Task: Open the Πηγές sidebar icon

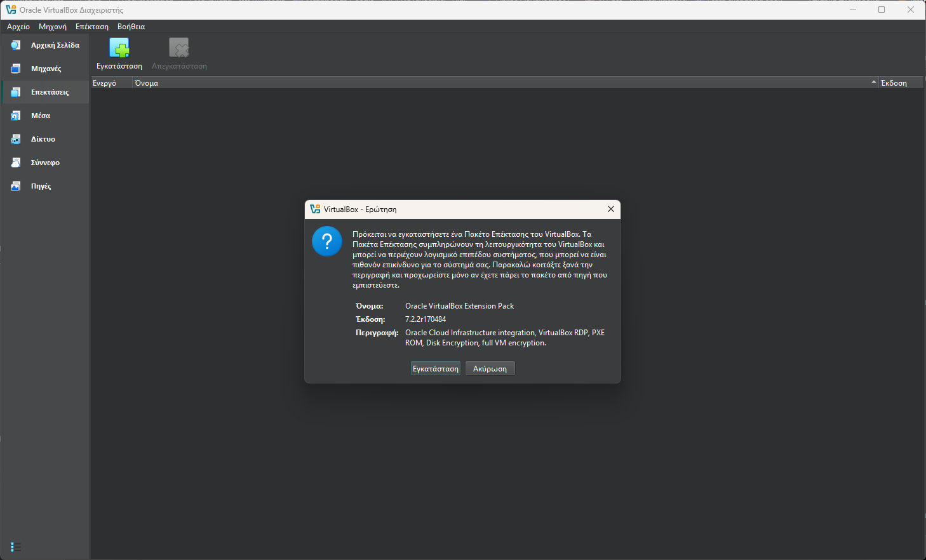Action: click(16, 186)
